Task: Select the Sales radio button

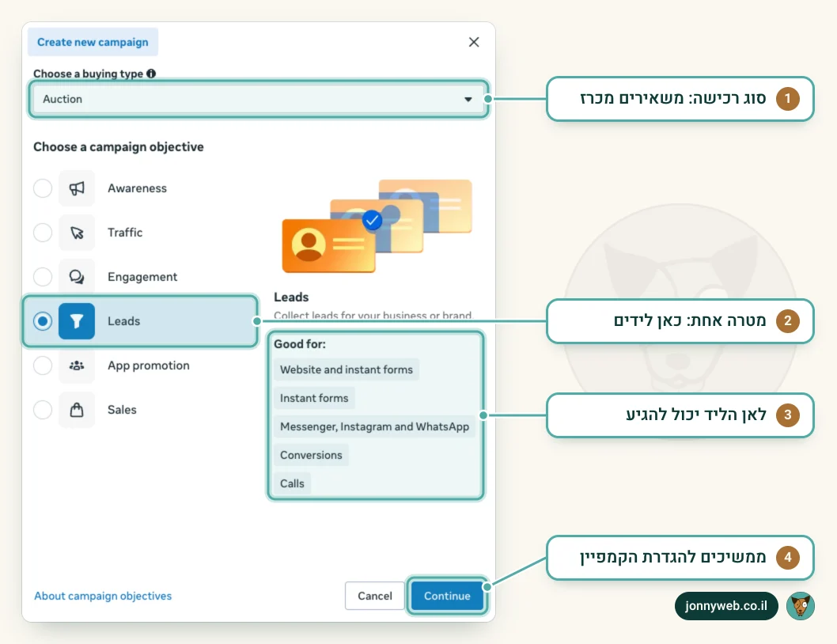Action: coord(43,410)
